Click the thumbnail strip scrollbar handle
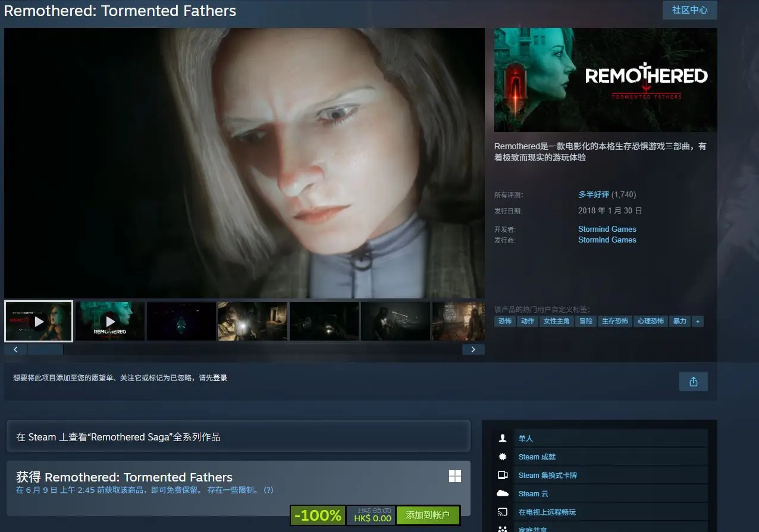Screen dimensions: 759x532 45,350
